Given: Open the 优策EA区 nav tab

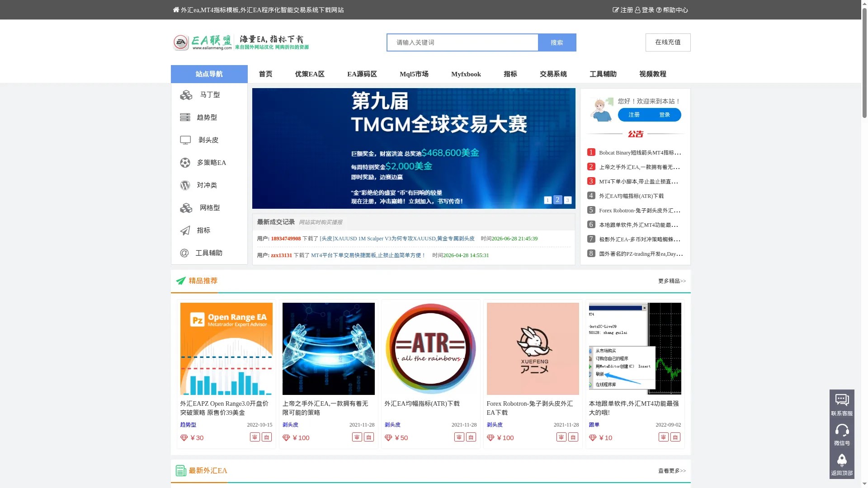Looking at the screenshot, I should (x=310, y=74).
